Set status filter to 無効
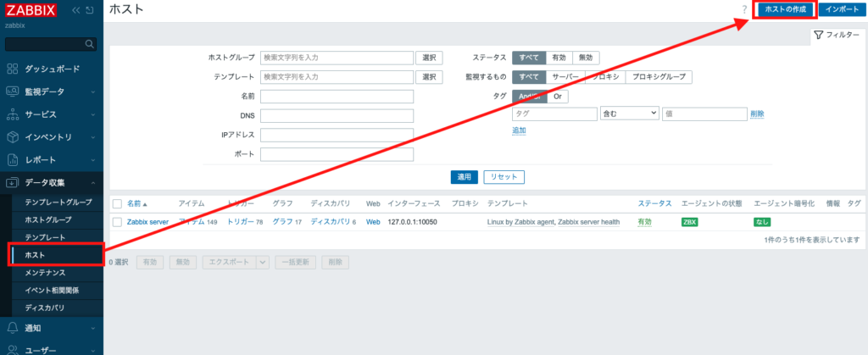The width and height of the screenshot is (868, 355). (x=586, y=58)
